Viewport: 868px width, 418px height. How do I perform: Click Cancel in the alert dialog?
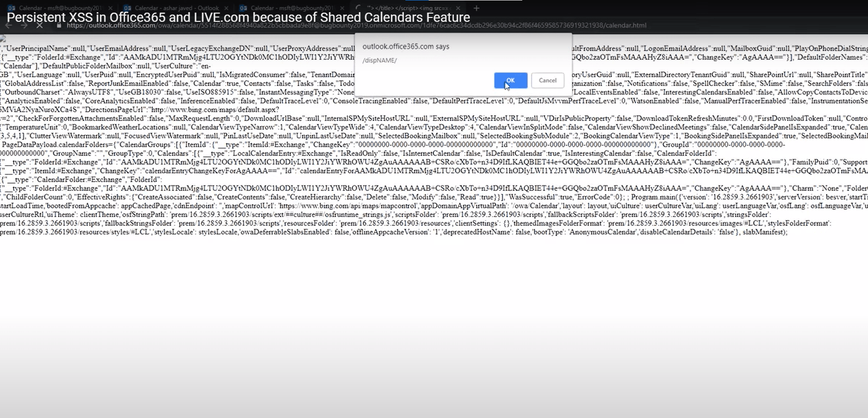tap(547, 81)
